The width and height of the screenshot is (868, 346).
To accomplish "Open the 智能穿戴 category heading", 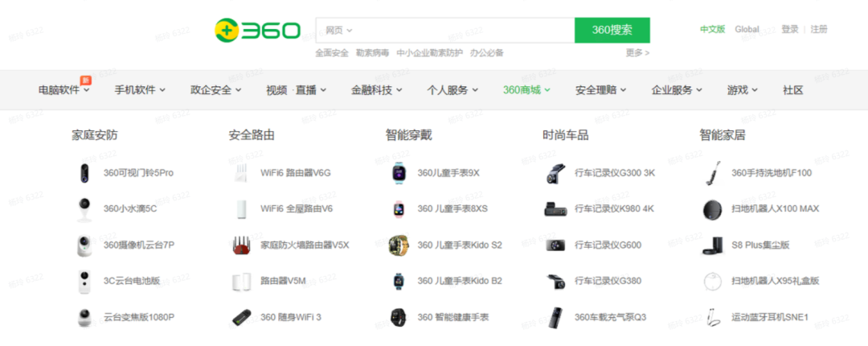I will coord(408,134).
